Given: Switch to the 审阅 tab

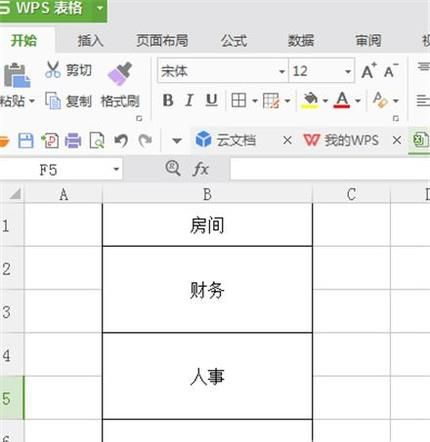Looking at the screenshot, I should (368, 41).
